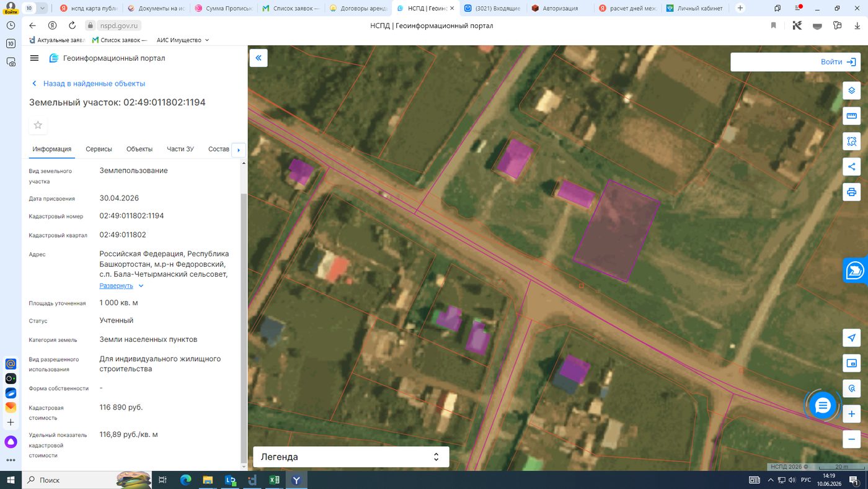Show more tabs with right arrow
Screen dimensions: 868x489
[x=239, y=150]
